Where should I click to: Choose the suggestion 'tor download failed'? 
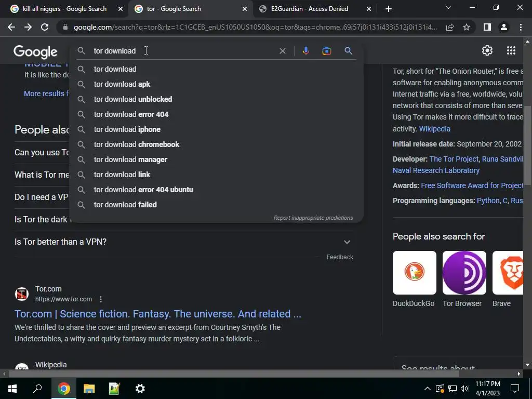pos(217,205)
